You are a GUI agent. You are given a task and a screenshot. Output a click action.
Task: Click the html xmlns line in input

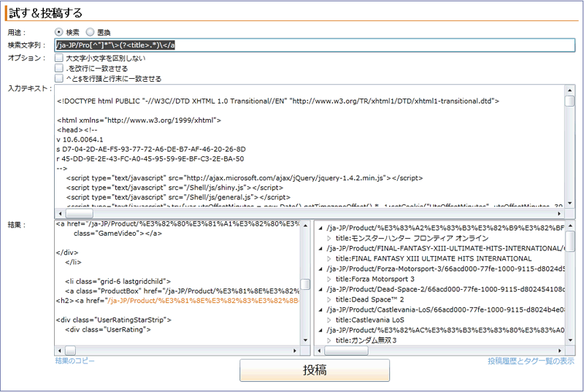[x=139, y=120]
